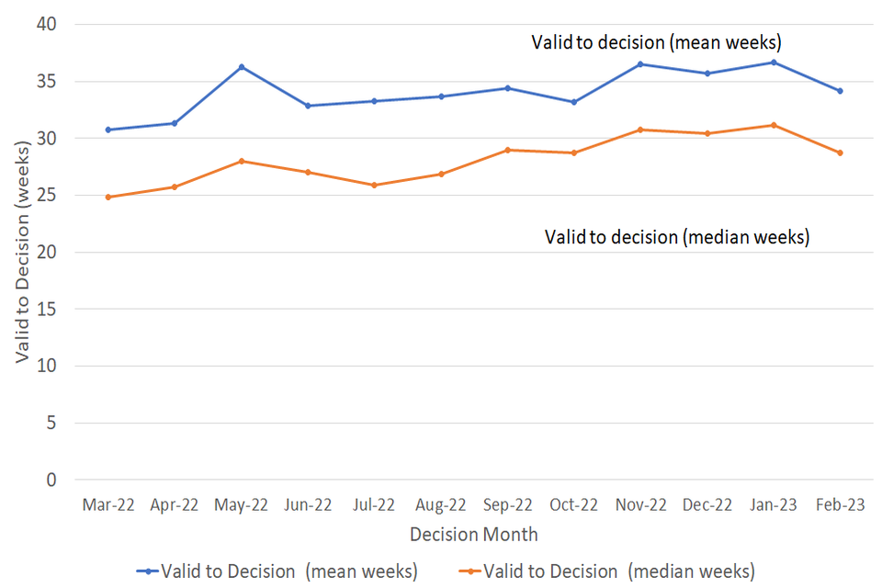
Task: Select the Jan-23 mean data point
Action: [x=774, y=62]
